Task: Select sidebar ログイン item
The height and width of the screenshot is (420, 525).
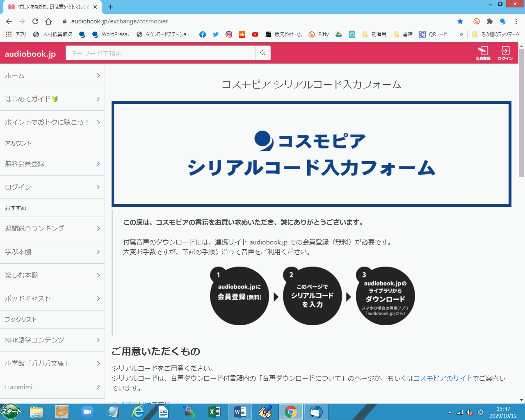Action: pos(52,187)
